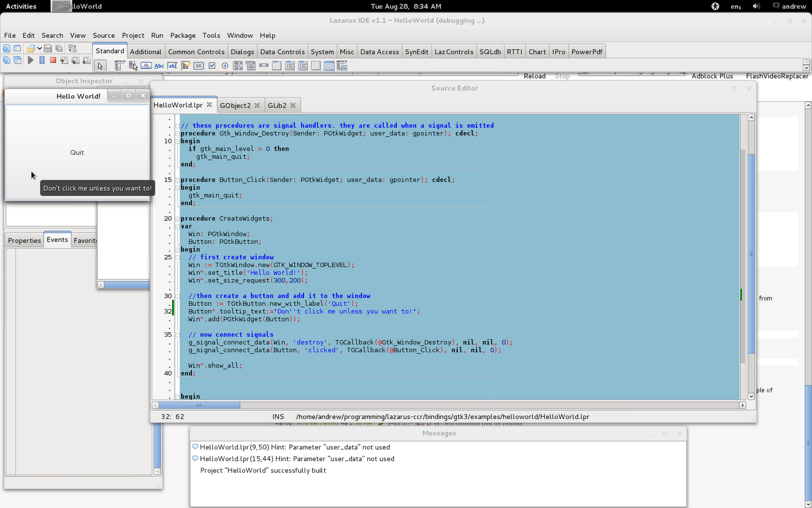
Task: Click the Save floppy disk icon
Action: (x=48, y=48)
